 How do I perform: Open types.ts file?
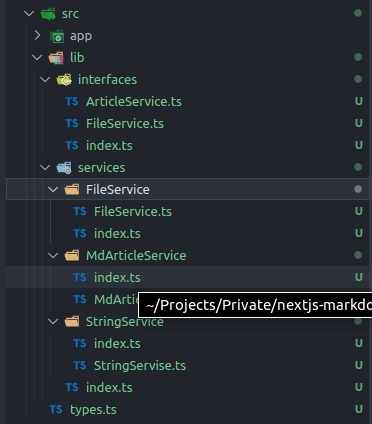93,410
